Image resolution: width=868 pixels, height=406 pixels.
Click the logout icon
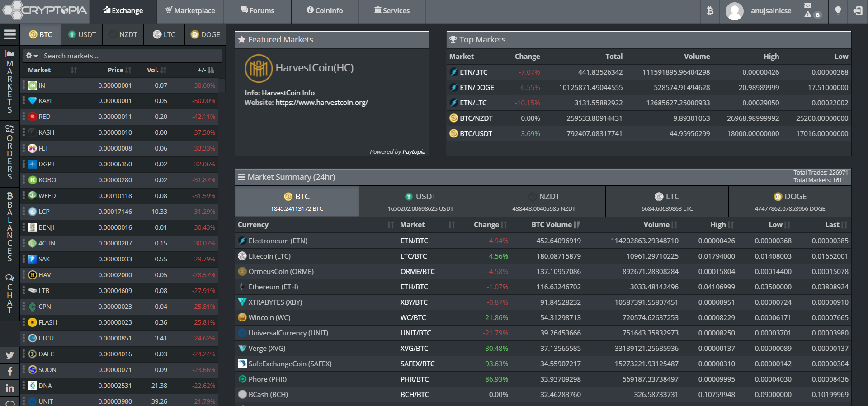858,11
